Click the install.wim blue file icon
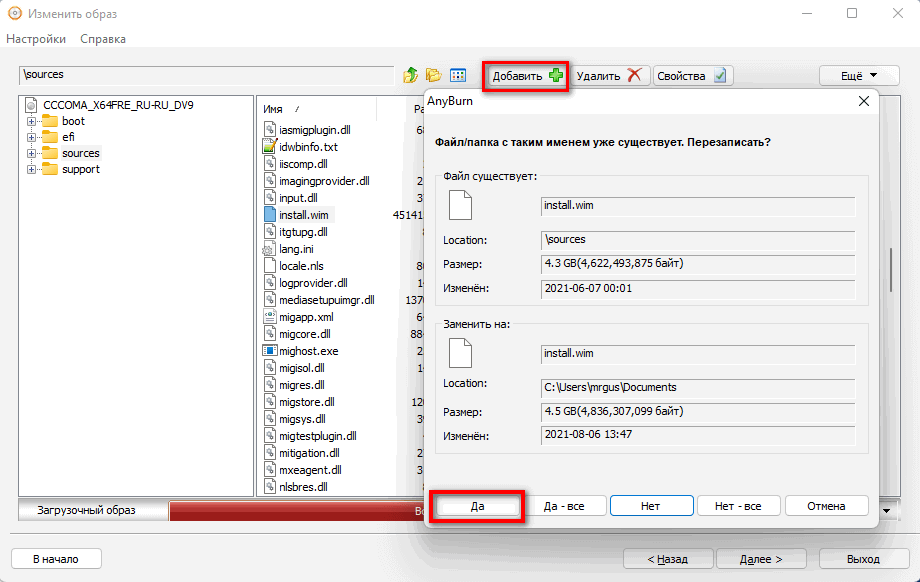 269,215
